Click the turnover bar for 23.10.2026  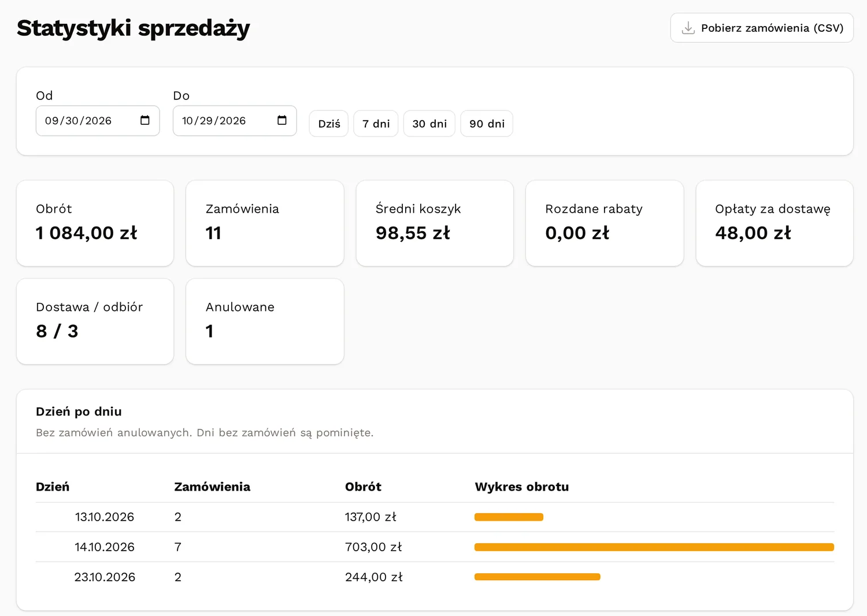538,577
